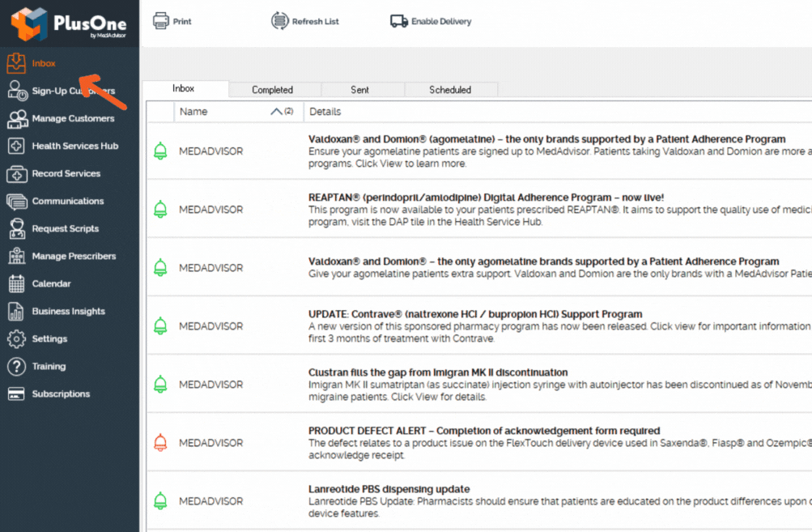Viewport: 812px width, 532px height.
Task: Open the Health Services Hub icon
Action: pyautogui.click(x=16, y=147)
